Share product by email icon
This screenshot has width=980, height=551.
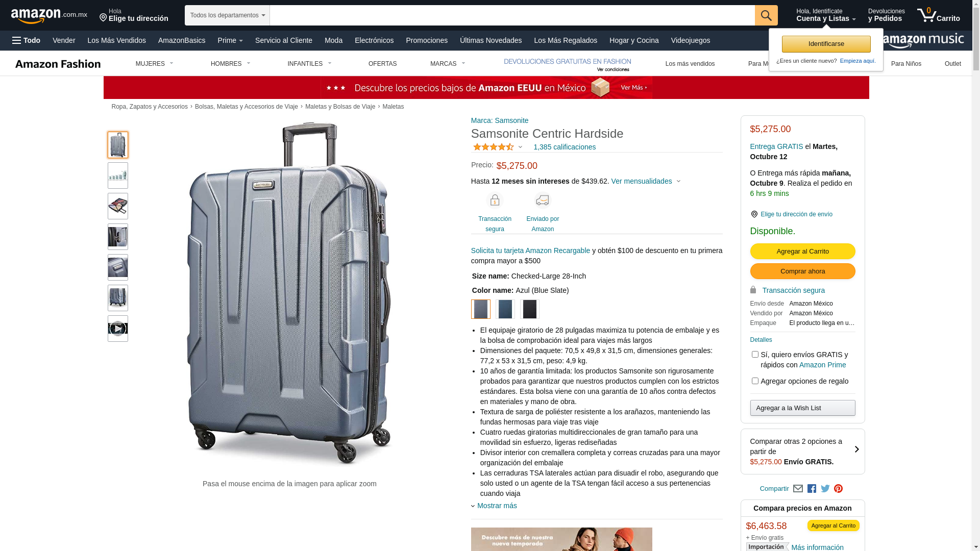798,489
